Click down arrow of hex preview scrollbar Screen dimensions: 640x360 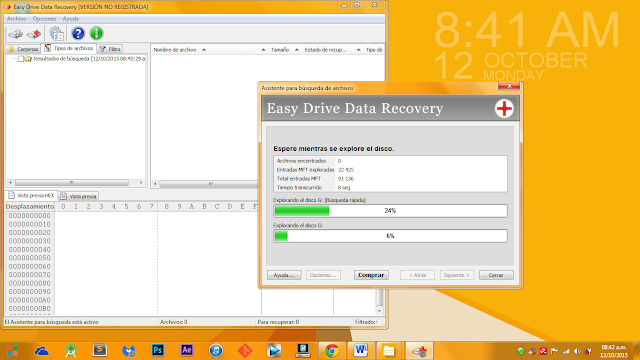tap(380, 311)
